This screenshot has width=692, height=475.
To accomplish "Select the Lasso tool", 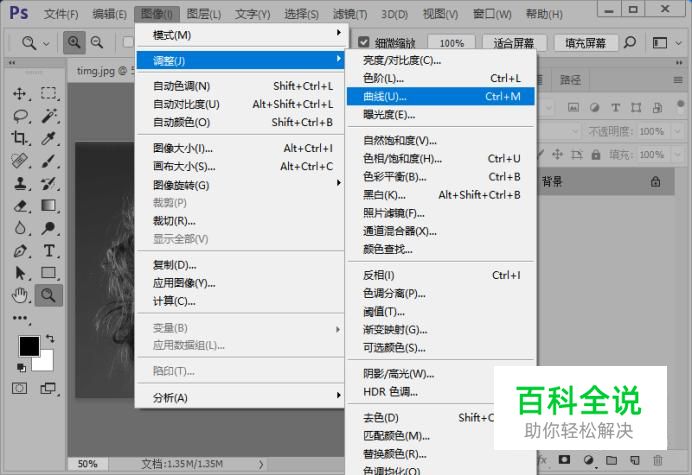I will pos(20,116).
